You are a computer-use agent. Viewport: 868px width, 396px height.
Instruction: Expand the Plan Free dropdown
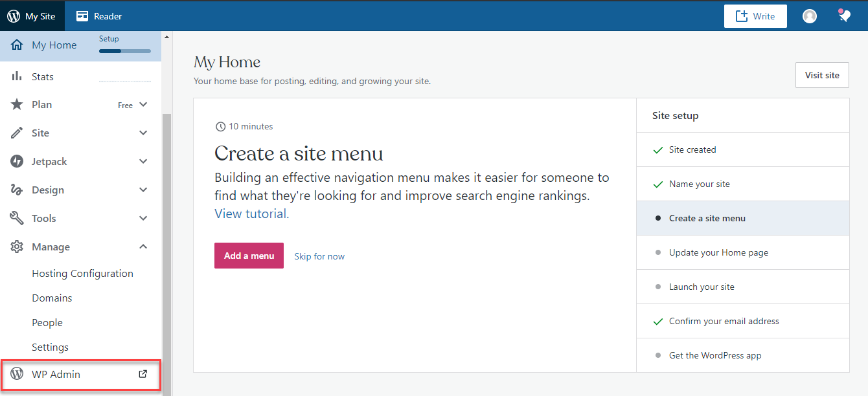tap(133, 104)
